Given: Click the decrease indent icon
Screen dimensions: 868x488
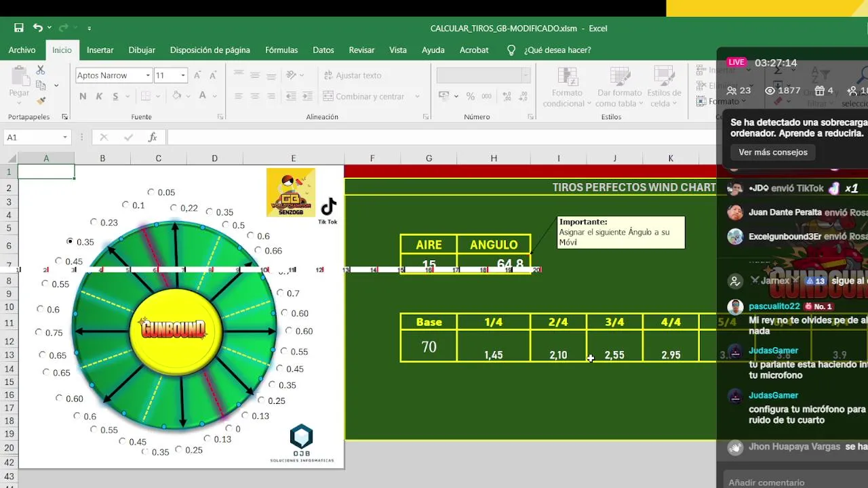Looking at the screenshot, I should tap(292, 96).
